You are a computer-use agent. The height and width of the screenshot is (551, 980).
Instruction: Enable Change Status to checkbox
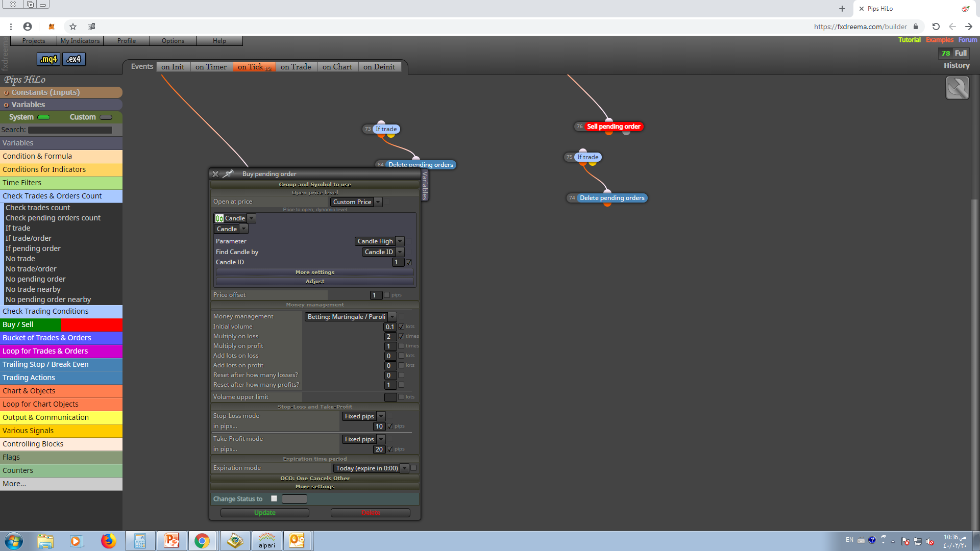(274, 498)
